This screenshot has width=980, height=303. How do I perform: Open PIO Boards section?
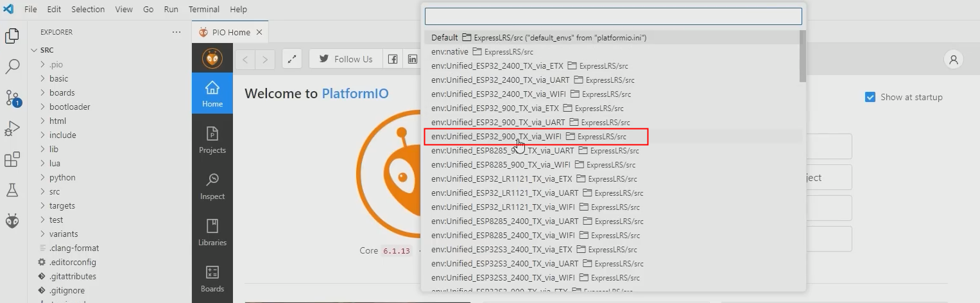pos(212,279)
